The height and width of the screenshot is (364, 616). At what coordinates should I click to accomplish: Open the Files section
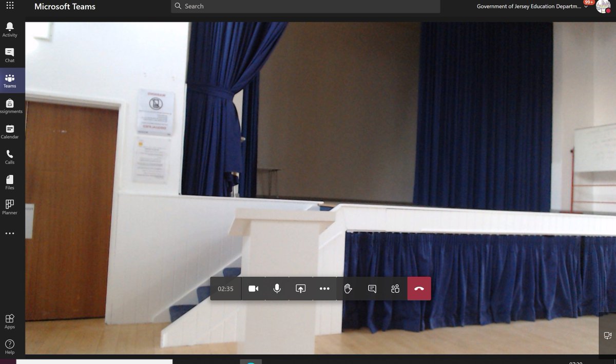[x=10, y=183]
